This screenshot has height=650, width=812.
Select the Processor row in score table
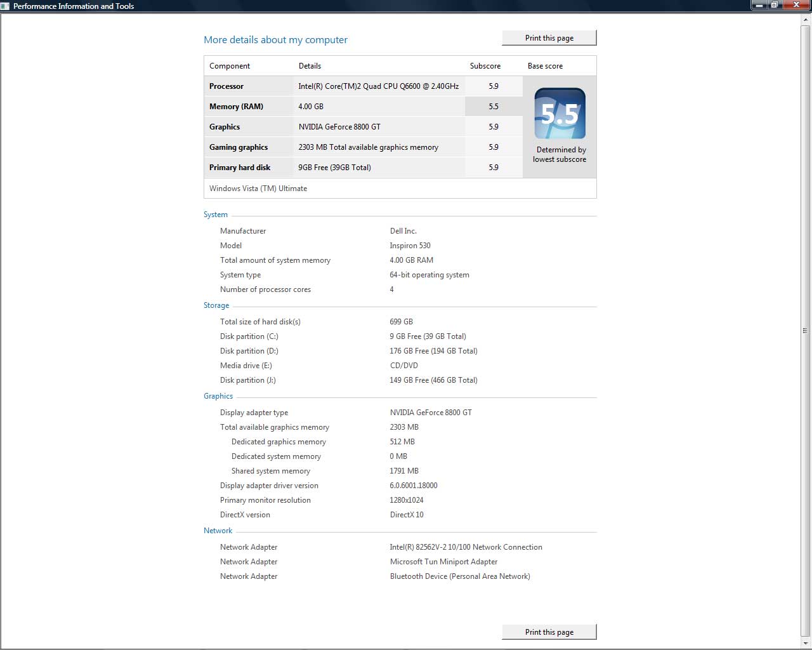(x=363, y=86)
